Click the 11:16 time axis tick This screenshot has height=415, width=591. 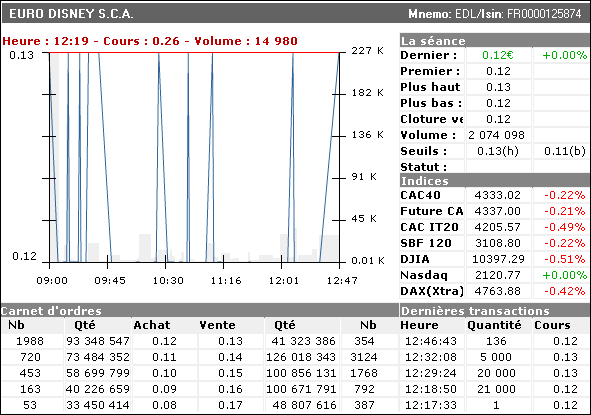coord(226,281)
